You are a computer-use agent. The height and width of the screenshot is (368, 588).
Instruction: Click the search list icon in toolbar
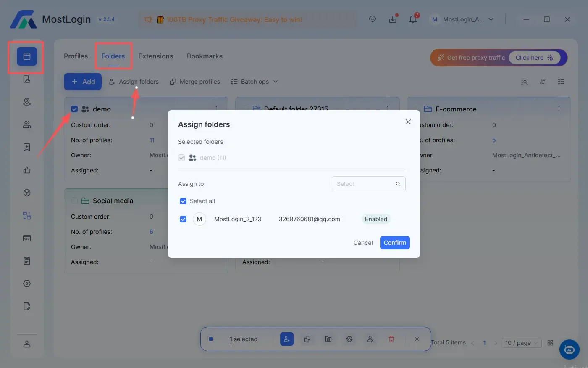coord(524,82)
